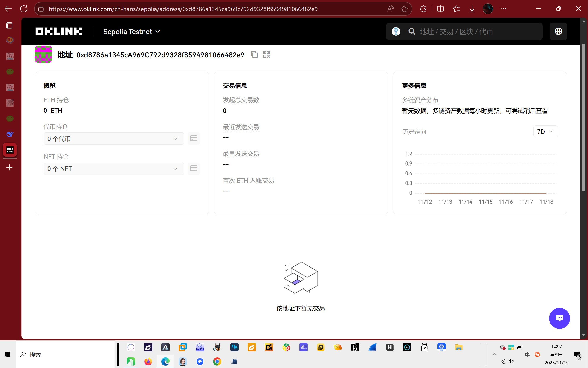Viewport: 588px width, 368px height.
Task: Change the 7D history range selector
Action: tap(545, 132)
